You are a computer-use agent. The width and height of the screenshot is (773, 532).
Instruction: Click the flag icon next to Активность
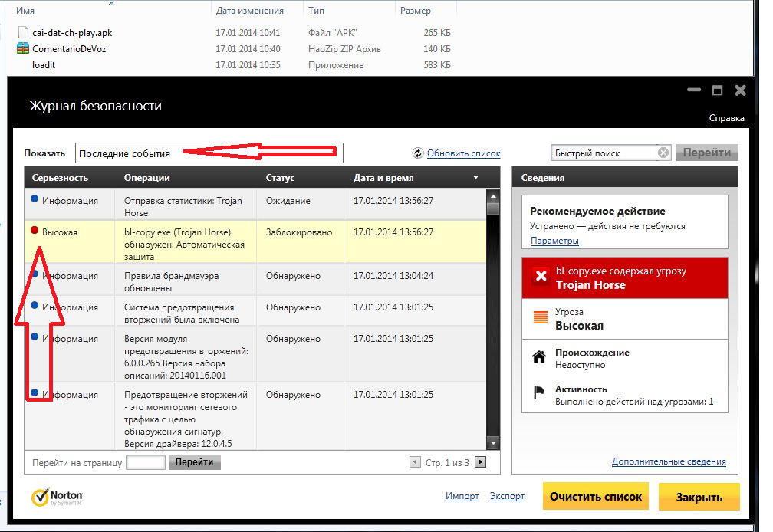(x=539, y=392)
